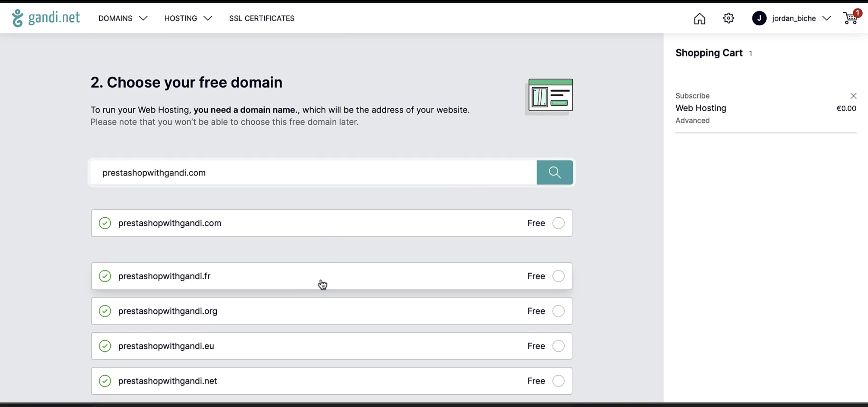Screen dimensions: 868x407
Task: Select the prestashopwithgandi.fr radio button
Action: (x=558, y=276)
